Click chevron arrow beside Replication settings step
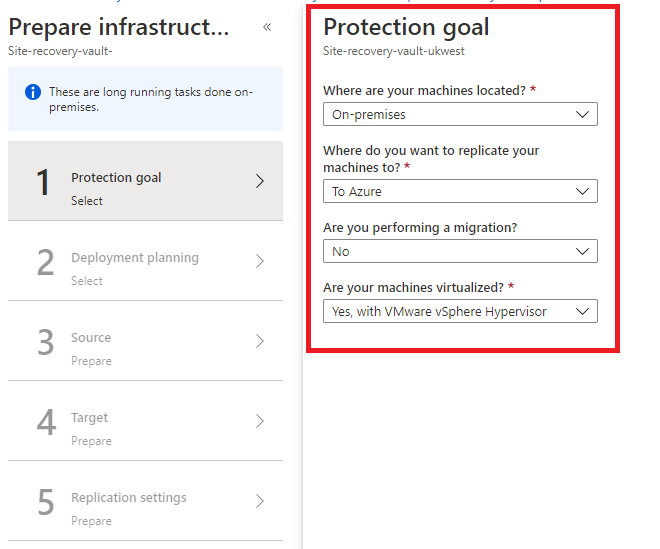This screenshot has width=660, height=549. tap(260, 501)
